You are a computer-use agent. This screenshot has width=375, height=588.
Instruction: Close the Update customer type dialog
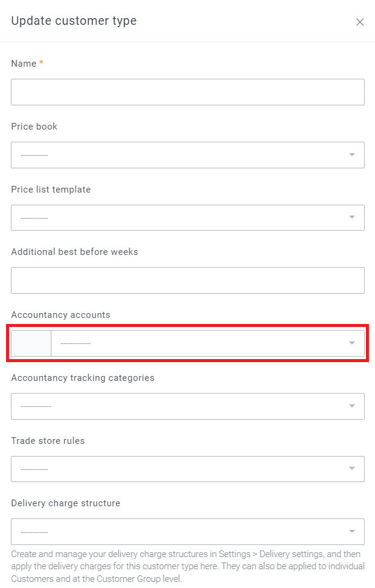[360, 22]
